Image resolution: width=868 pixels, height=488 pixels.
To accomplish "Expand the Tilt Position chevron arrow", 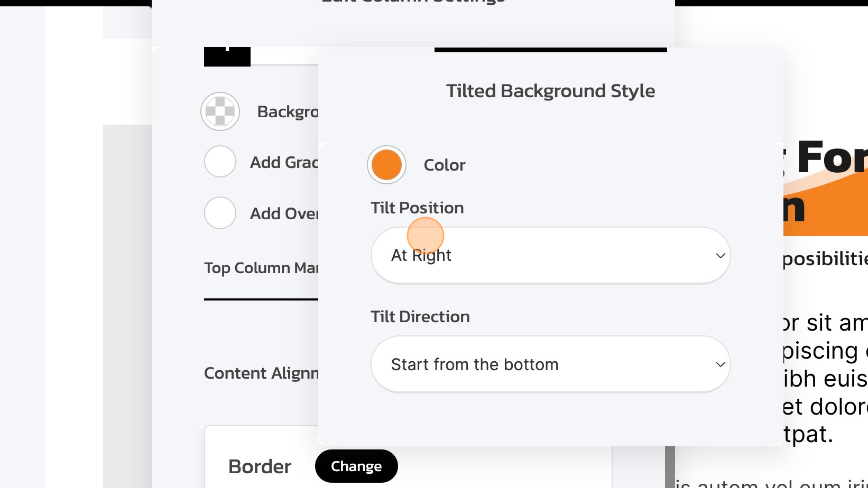I will click(x=720, y=255).
